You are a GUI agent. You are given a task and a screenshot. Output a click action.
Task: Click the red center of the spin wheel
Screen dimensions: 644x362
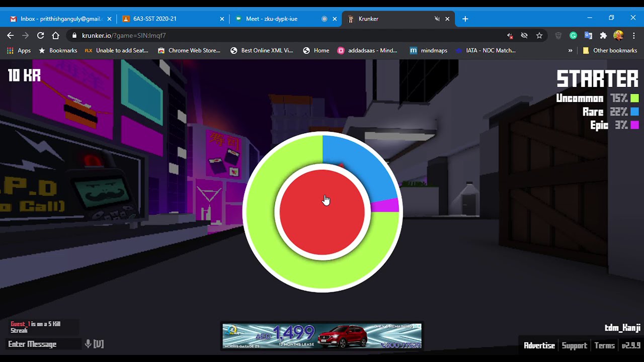(322, 213)
